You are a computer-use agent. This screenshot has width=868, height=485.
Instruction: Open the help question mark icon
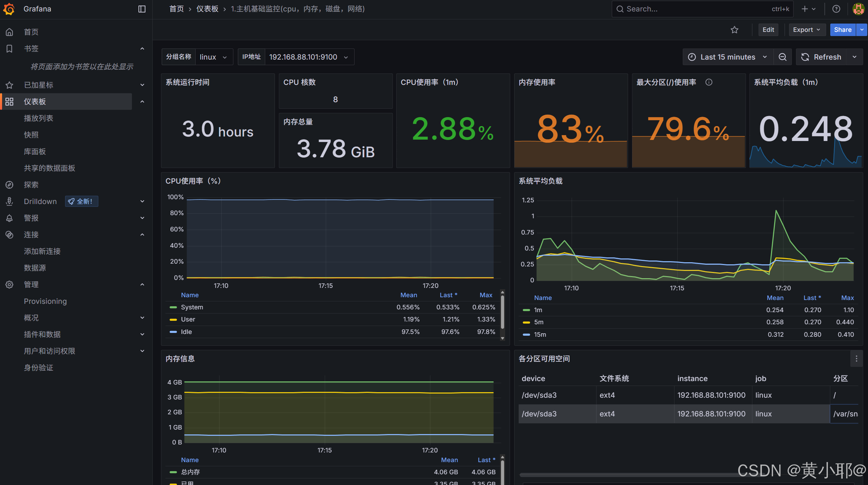pos(836,9)
